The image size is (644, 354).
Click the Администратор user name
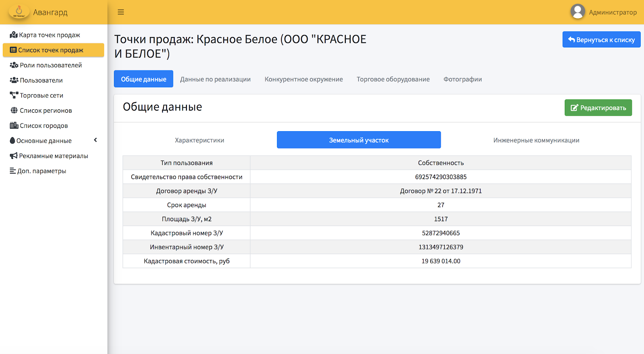[x=613, y=12]
